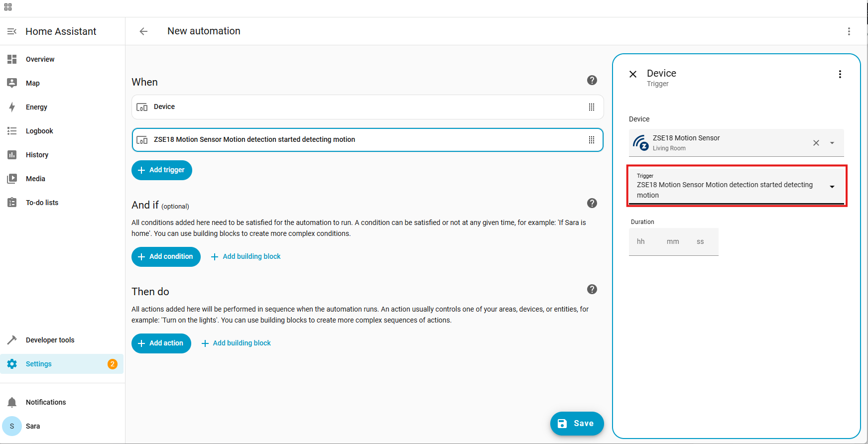Image resolution: width=868 pixels, height=444 pixels.
Task: Close the Device trigger side panel
Action: 633,74
